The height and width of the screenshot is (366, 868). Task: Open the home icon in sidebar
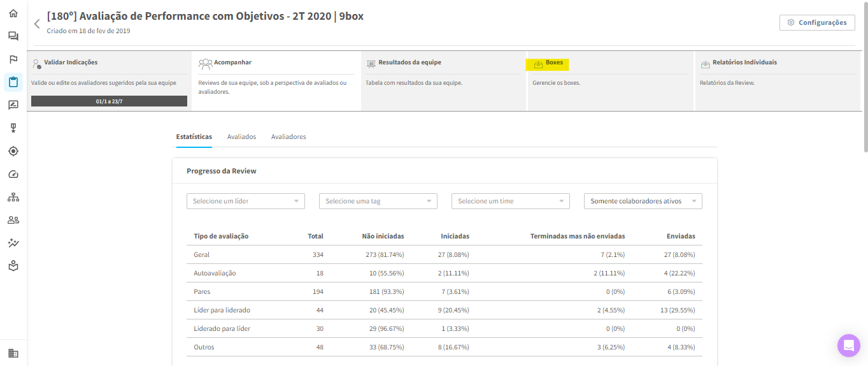(x=13, y=13)
